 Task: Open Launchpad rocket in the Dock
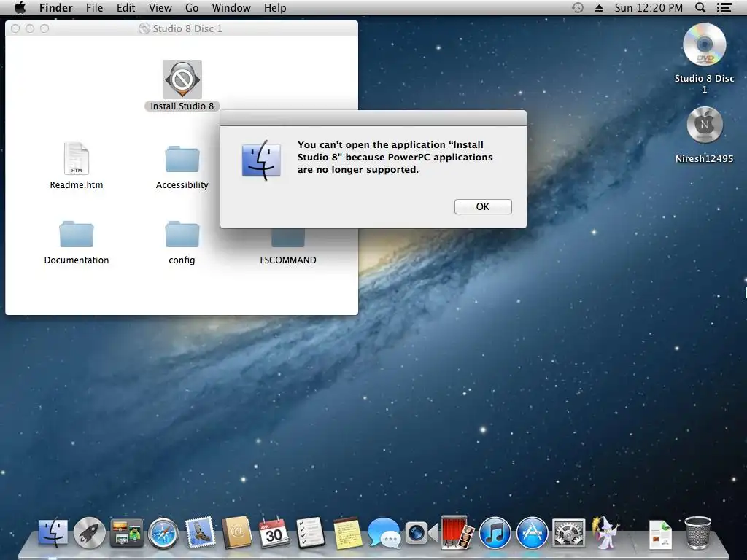89,532
